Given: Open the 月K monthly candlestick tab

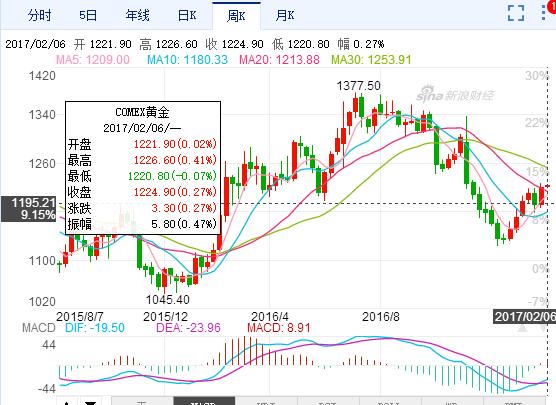Looking at the screenshot, I should click(x=285, y=15).
